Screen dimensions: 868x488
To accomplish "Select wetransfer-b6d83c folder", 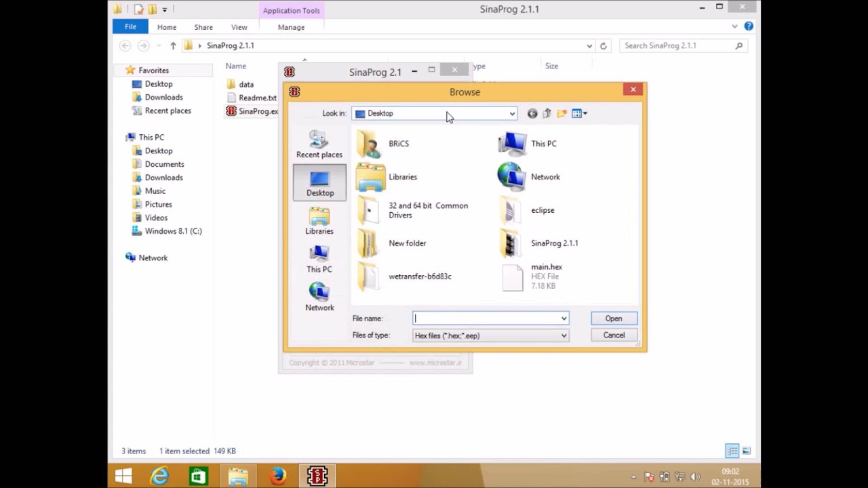I will pos(404,277).
